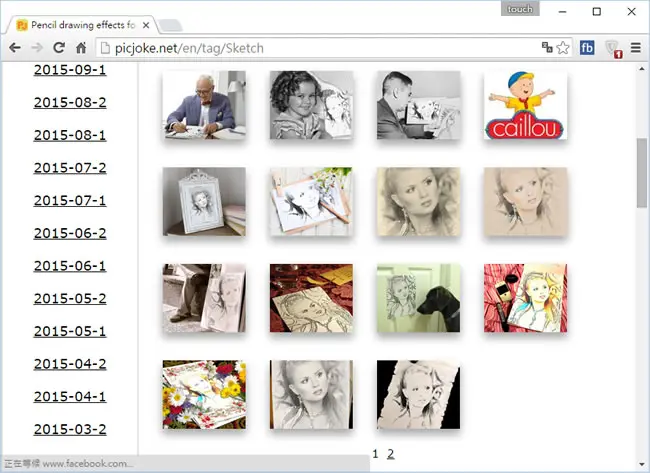The width and height of the screenshot is (650, 473).
Task: Open the fb extension icon
Action: click(587, 48)
